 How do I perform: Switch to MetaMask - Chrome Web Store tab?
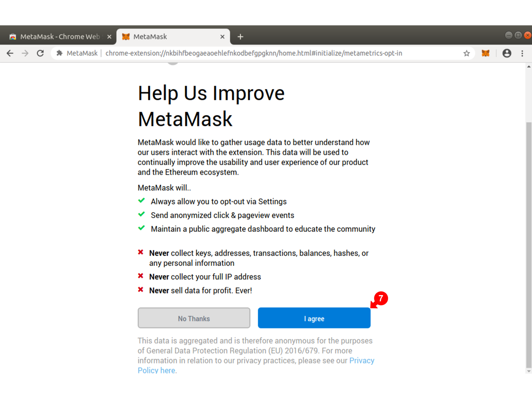58,37
